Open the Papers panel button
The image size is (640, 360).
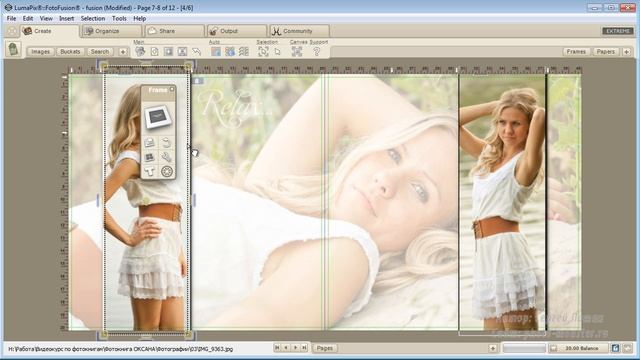tap(605, 52)
